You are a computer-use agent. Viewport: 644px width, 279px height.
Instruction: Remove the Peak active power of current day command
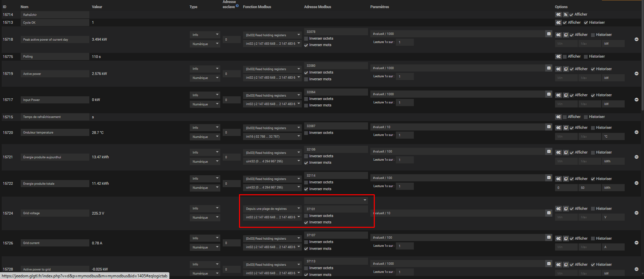point(637,39)
